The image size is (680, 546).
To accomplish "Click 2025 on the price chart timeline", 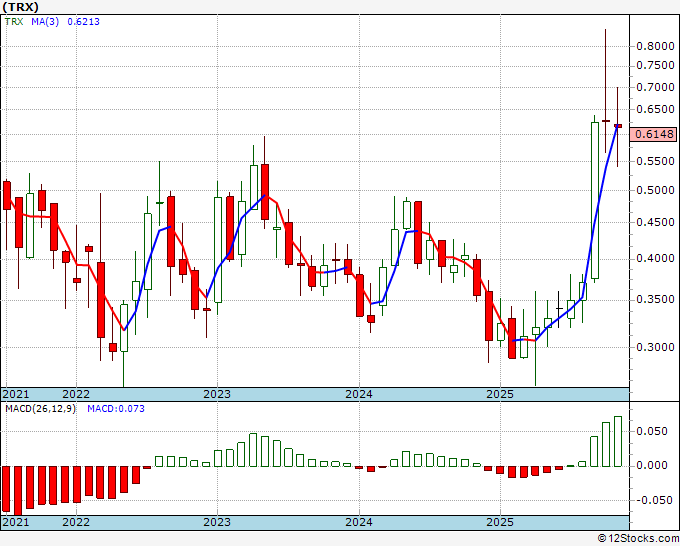I will (x=500, y=394).
